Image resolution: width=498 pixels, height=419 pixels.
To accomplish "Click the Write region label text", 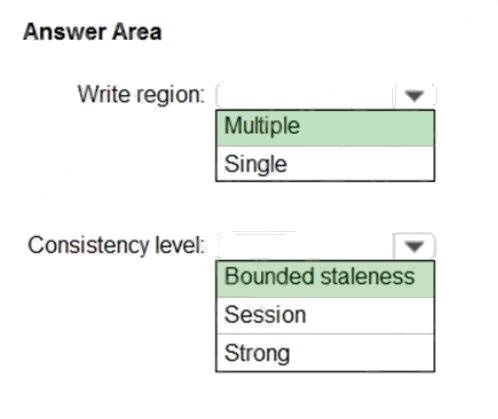I will (x=141, y=95).
